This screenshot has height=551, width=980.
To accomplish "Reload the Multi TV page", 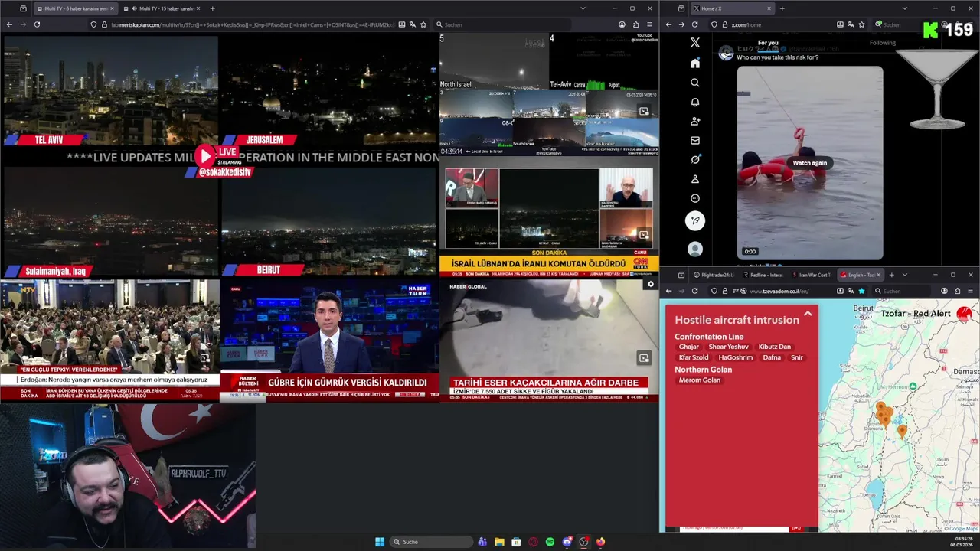I will (37, 24).
